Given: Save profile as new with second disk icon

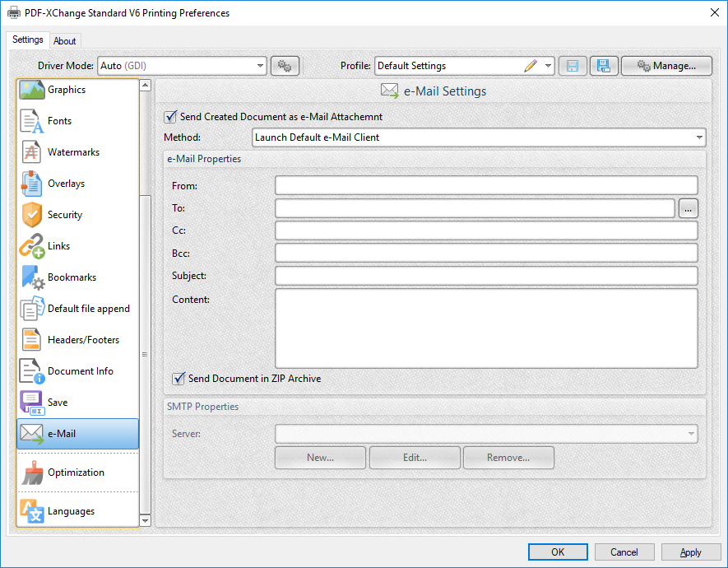Looking at the screenshot, I should coord(604,66).
